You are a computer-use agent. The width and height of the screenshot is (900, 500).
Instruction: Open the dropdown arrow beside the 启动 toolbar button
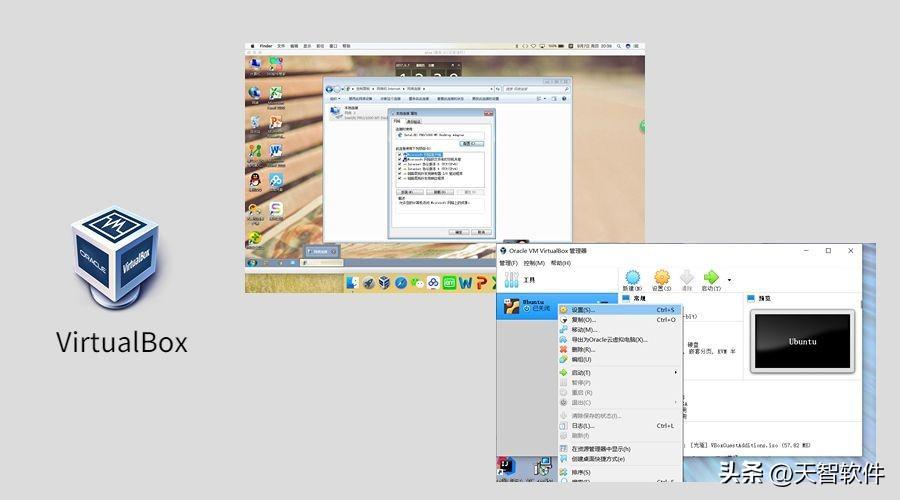[729, 280]
